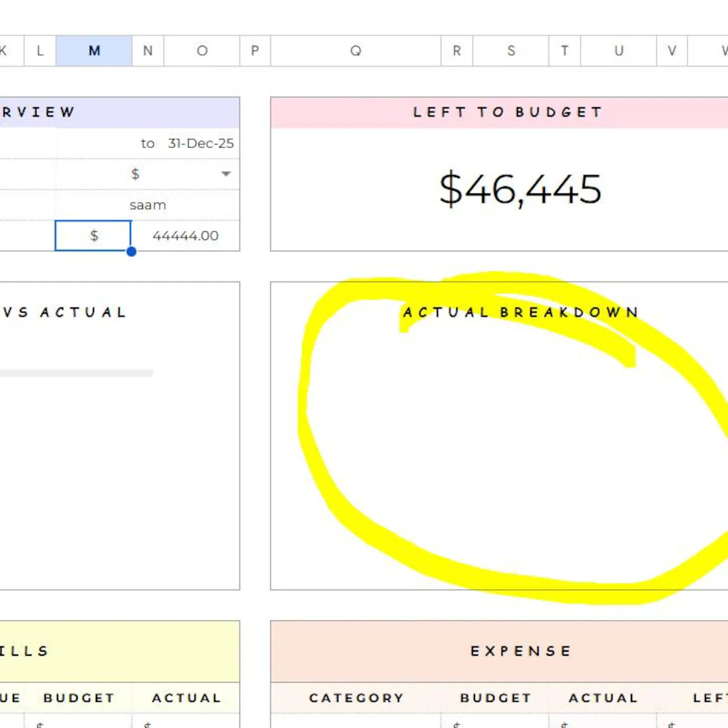
Task: Select column header N
Action: (x=148, y=51)
